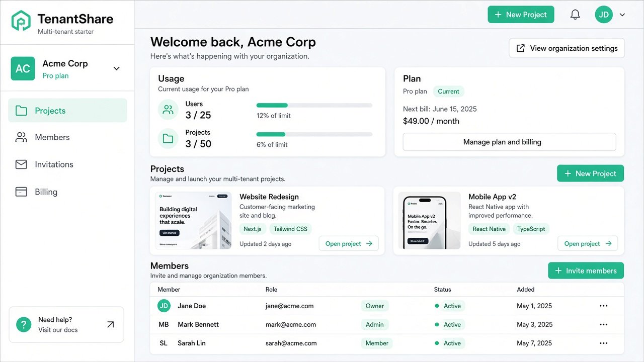Click the Acme Corp AC avatar
This screenshot has width=644, height=362.
point(23,69)
